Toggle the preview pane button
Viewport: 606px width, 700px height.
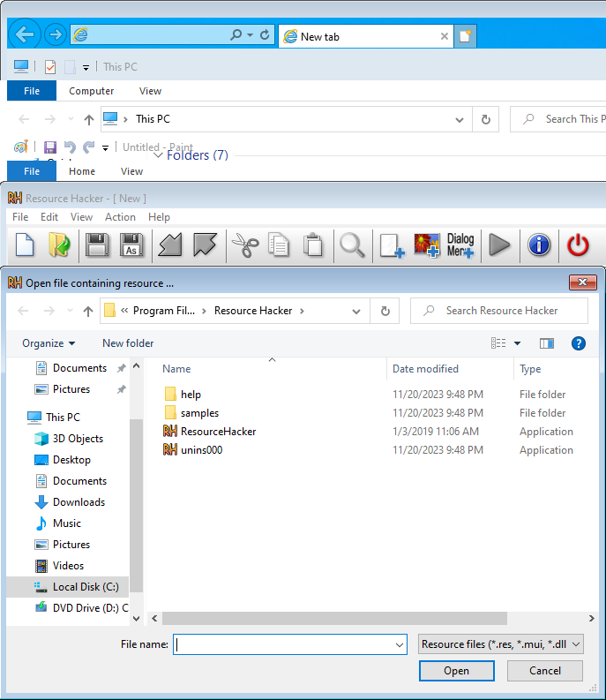547,343
